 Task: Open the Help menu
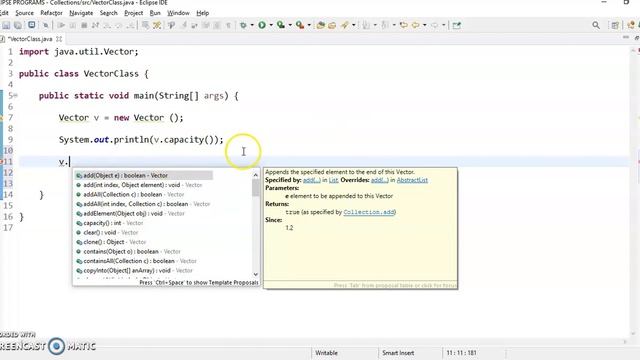click(x=202, y=13)
